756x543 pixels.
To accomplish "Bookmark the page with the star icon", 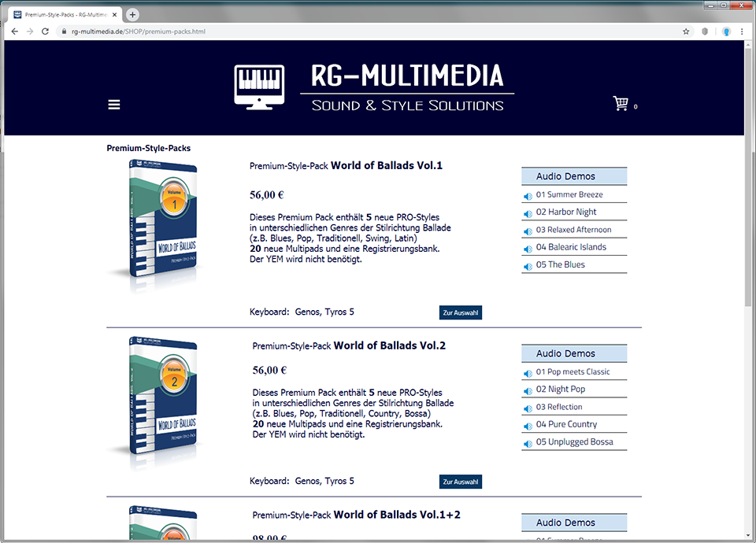I will coord(686,31).
